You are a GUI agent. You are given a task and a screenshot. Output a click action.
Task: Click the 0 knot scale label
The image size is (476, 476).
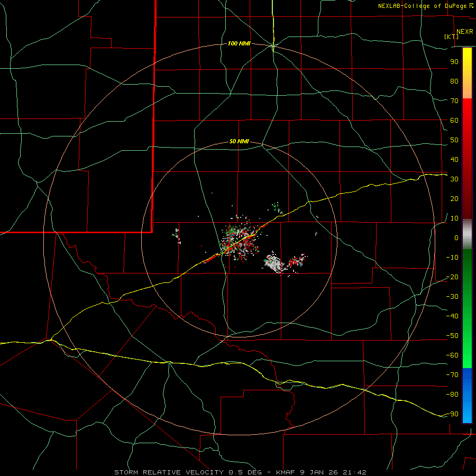(456, 238)
